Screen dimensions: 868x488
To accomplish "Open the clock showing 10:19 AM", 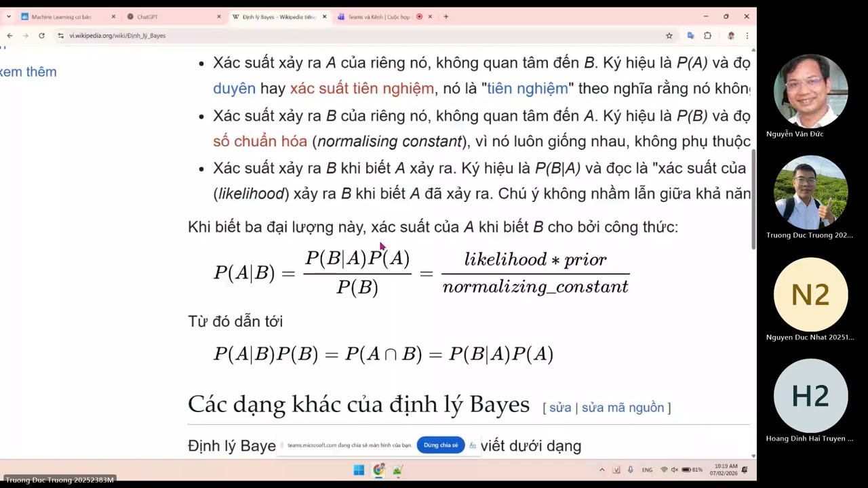I will [x=725, y=470].
